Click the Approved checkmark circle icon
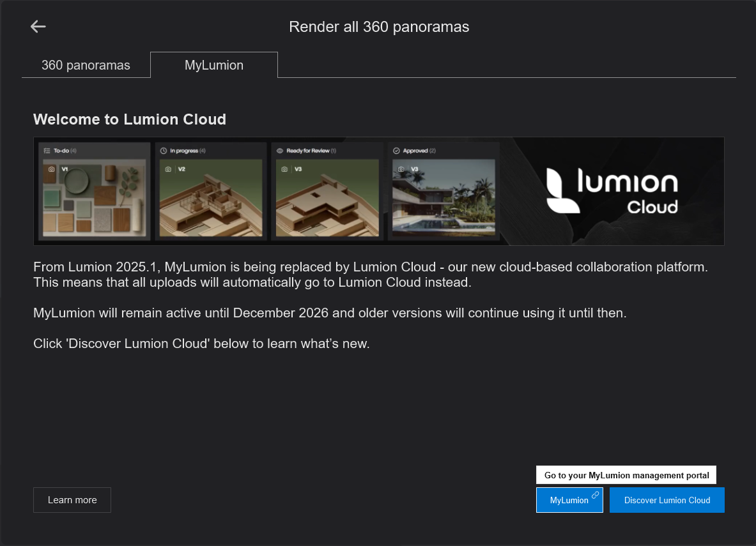The height and width of the screenshot is (546, 756). pos(396,151)
